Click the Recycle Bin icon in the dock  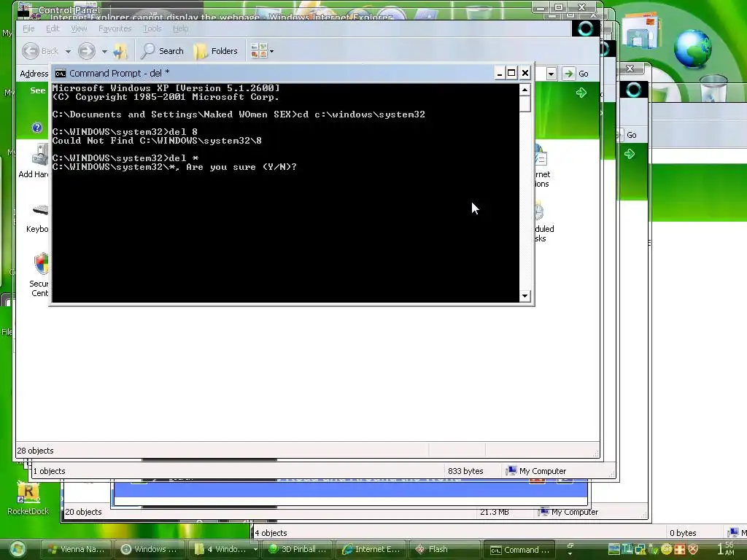pos(713,88)
